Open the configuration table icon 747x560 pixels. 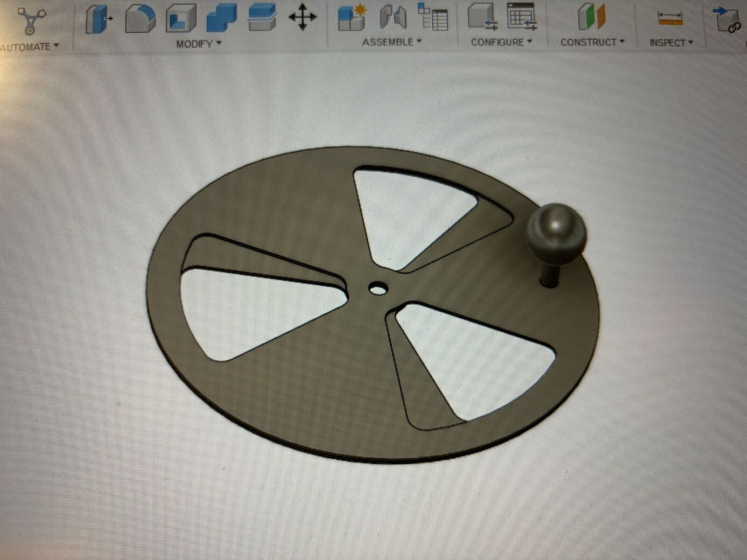coord(521,17)
